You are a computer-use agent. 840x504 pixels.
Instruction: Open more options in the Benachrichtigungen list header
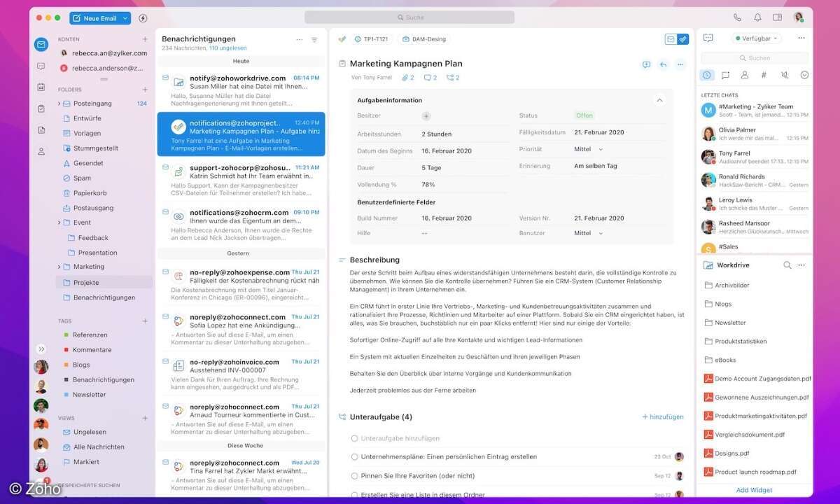click(300, 40)
